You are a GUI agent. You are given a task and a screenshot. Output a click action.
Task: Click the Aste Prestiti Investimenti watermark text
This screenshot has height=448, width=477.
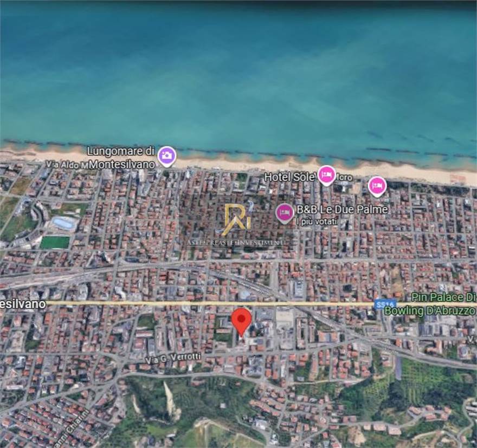point(237,243)
